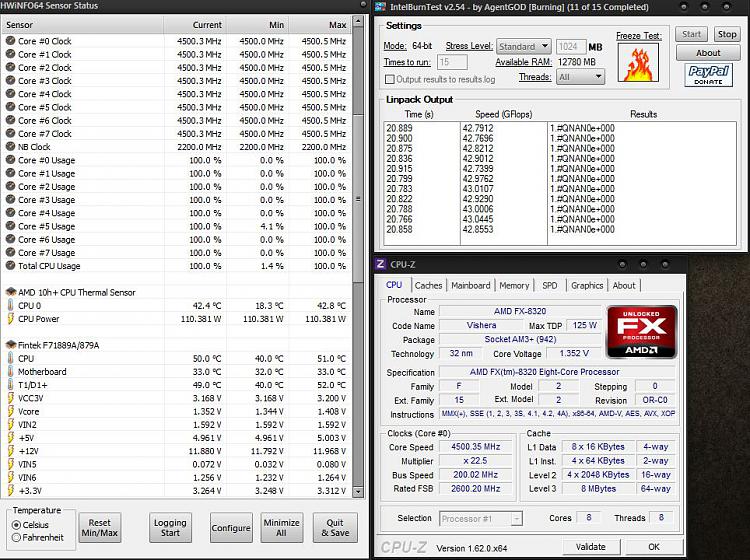Open the Mainboard tab

471,285
